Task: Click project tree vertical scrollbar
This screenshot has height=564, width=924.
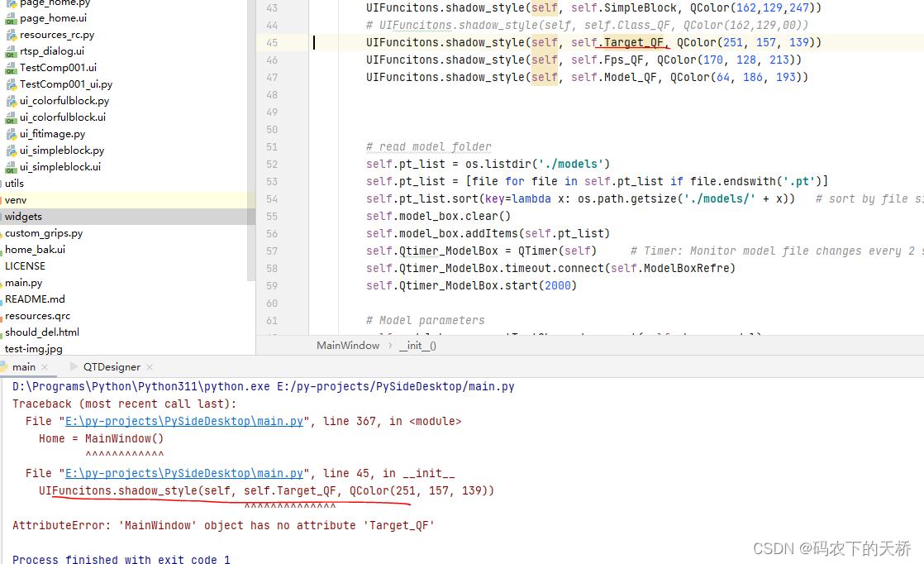Action: point(251,141)
